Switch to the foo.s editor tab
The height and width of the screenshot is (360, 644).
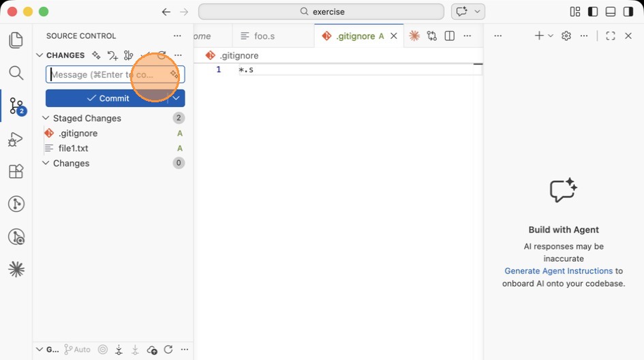(x=264, y=36)
